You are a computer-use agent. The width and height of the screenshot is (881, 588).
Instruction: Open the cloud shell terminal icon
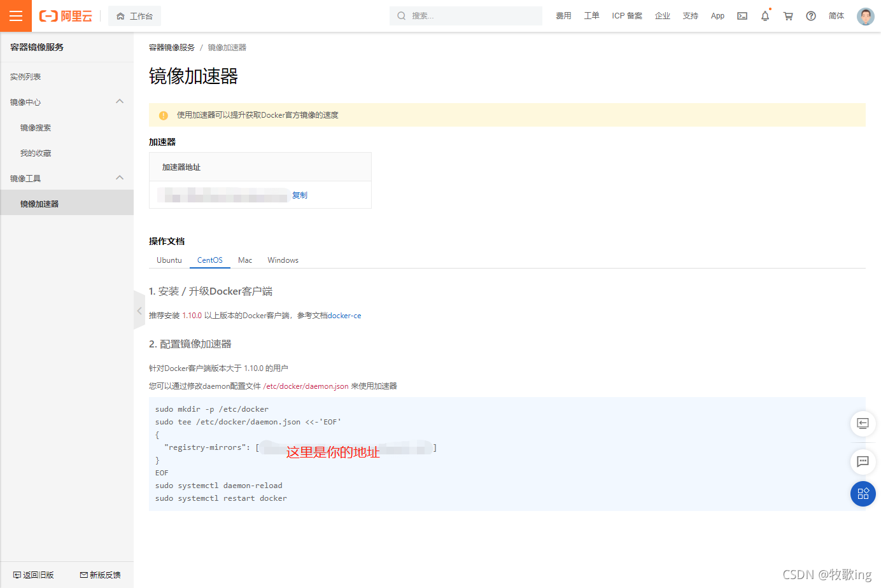(742, 16)
